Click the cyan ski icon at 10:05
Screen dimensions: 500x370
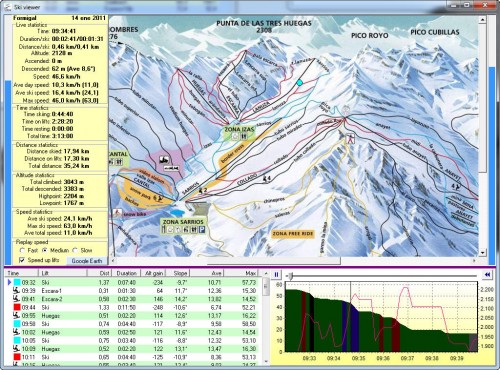coord(17,340)
